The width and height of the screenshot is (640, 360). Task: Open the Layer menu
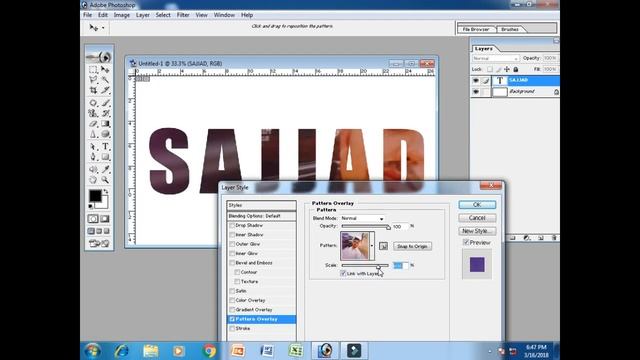click(142, 15)
